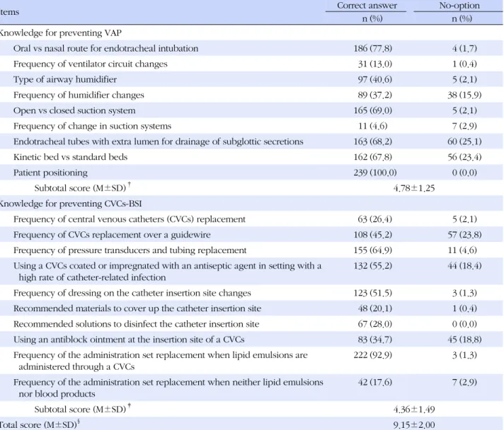
Task: Select value '222 (92.9)'
Action: point(372,355)
